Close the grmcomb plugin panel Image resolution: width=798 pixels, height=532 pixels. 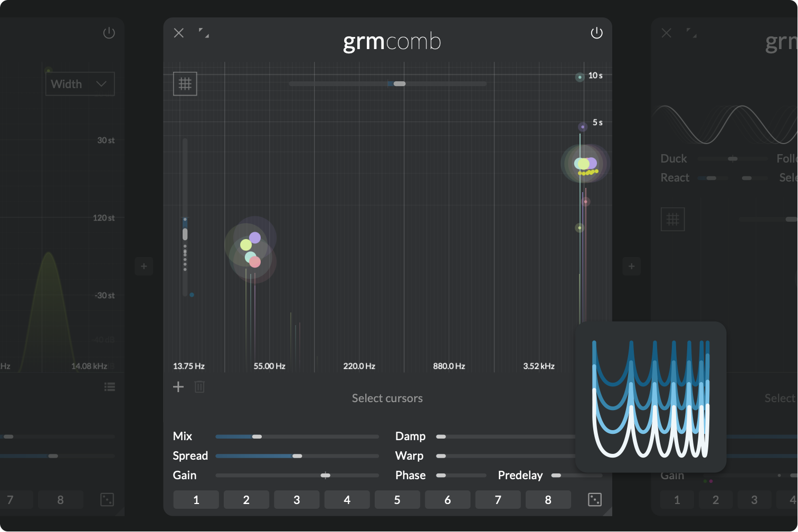tap(179, 33)
